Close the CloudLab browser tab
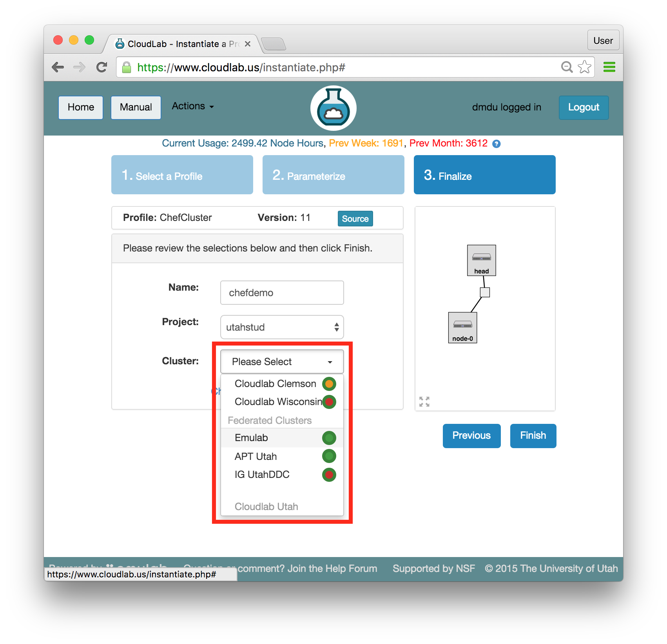 (248, 44)
